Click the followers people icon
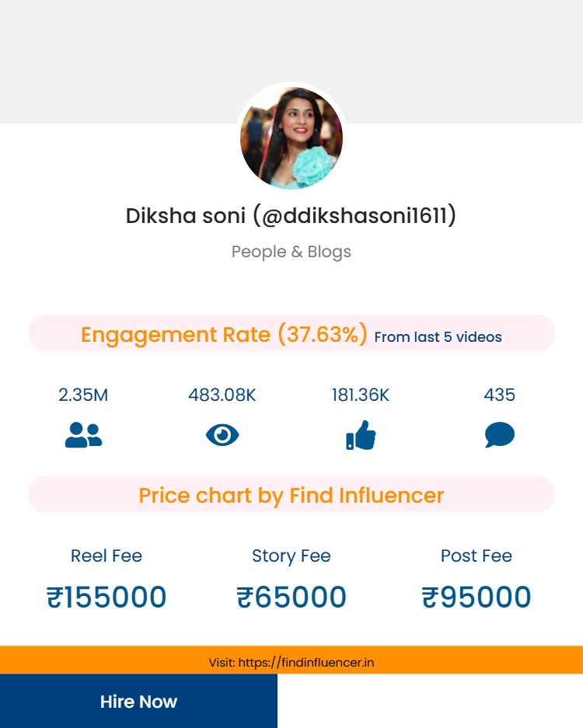Screen dimensions: 583x728 tap(83, 435)
